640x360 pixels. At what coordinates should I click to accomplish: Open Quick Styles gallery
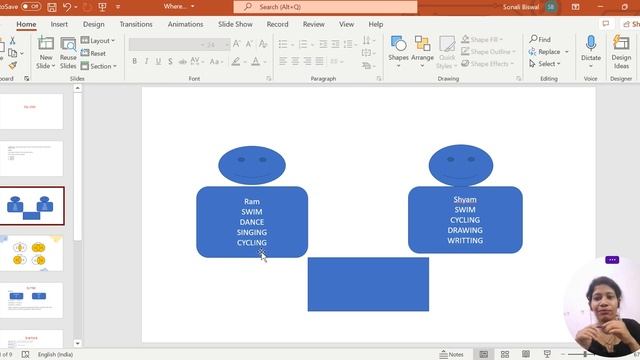(447, 52)
